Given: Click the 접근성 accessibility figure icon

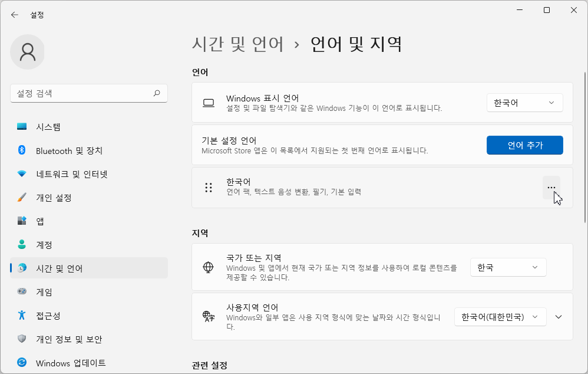Looking at the screenshot, I should [22, 315].
